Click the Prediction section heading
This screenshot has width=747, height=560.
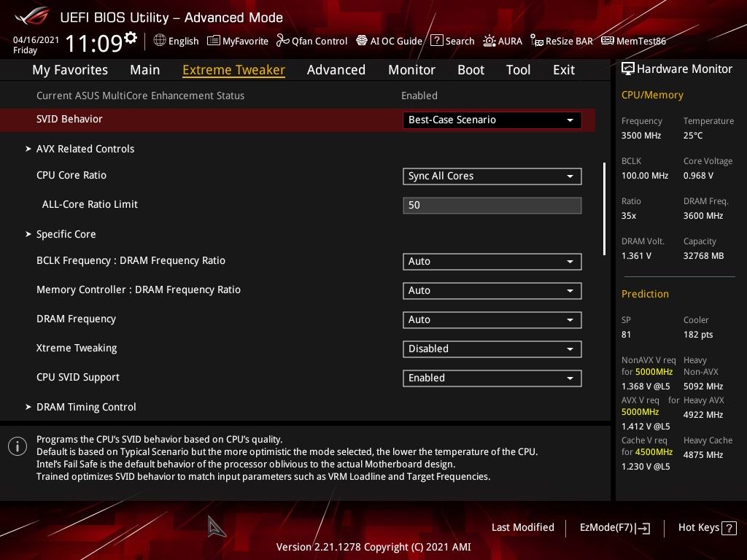click(645, 294)
